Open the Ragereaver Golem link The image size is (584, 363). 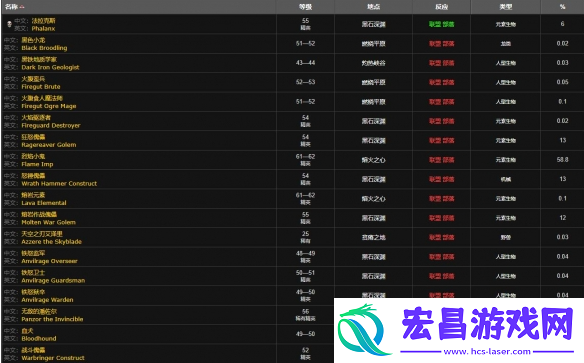[49, 145]
